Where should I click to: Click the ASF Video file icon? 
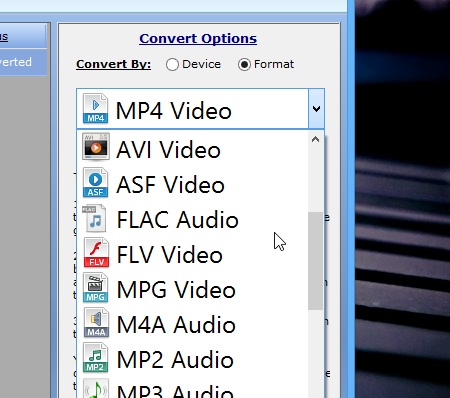tap(95, 183)
